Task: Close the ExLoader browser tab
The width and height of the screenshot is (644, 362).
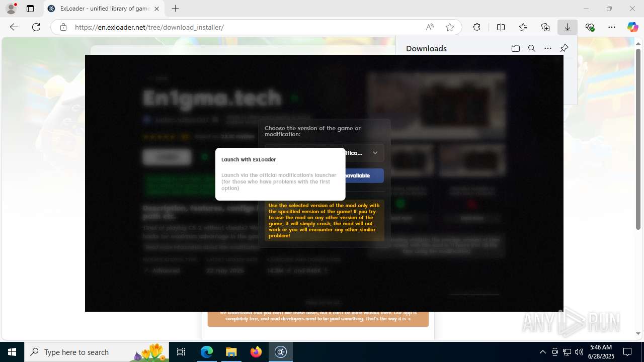Action: 156,9
